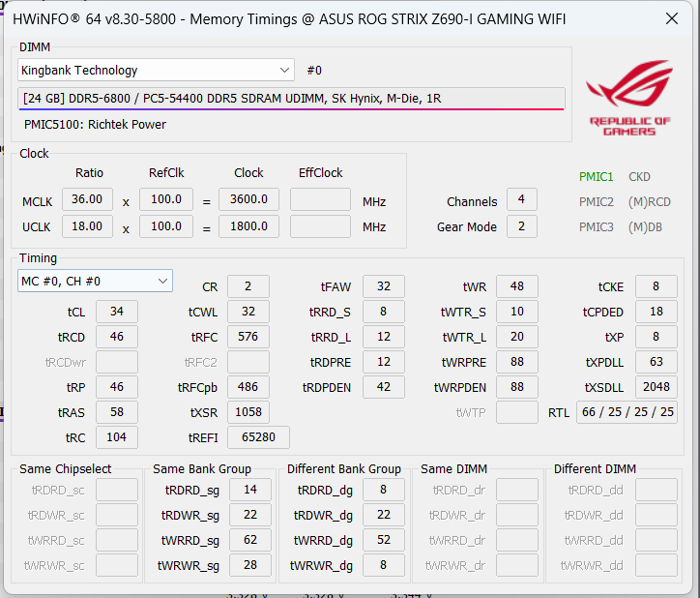Click the tWRRD_dg value 52
This screenshot has height=598, width=700.
[384, 540]
